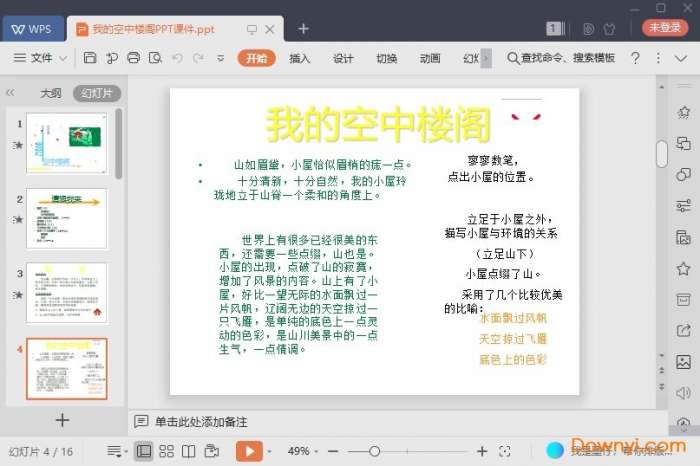Click the zoom slider handle

click(x=375, y=451)
